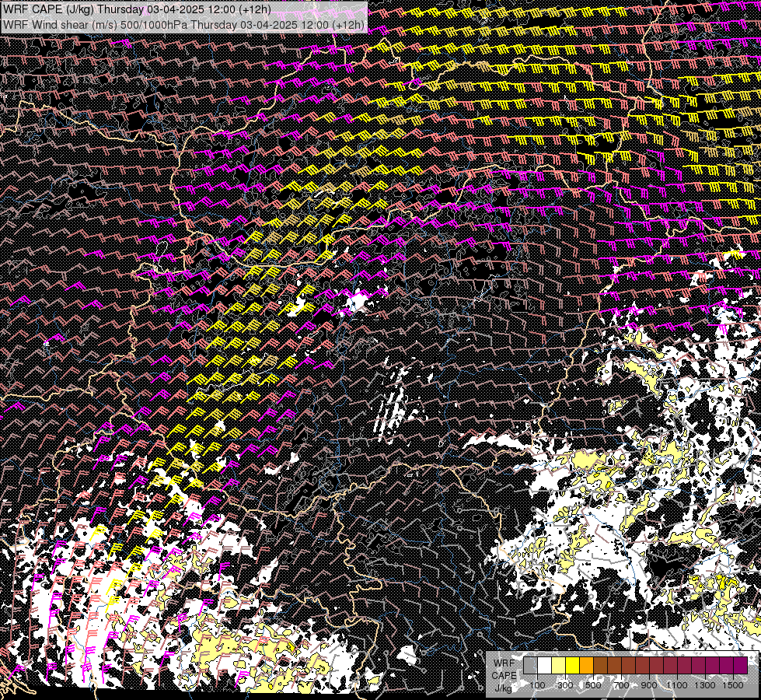
Task: Click the WRF CAPE (J/kg) title line
Action: pyautogui.click(x=136, y=9)
